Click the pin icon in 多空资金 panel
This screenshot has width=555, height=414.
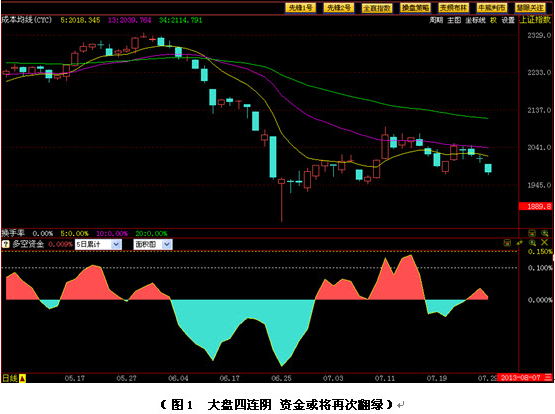(x=520, y=243)
